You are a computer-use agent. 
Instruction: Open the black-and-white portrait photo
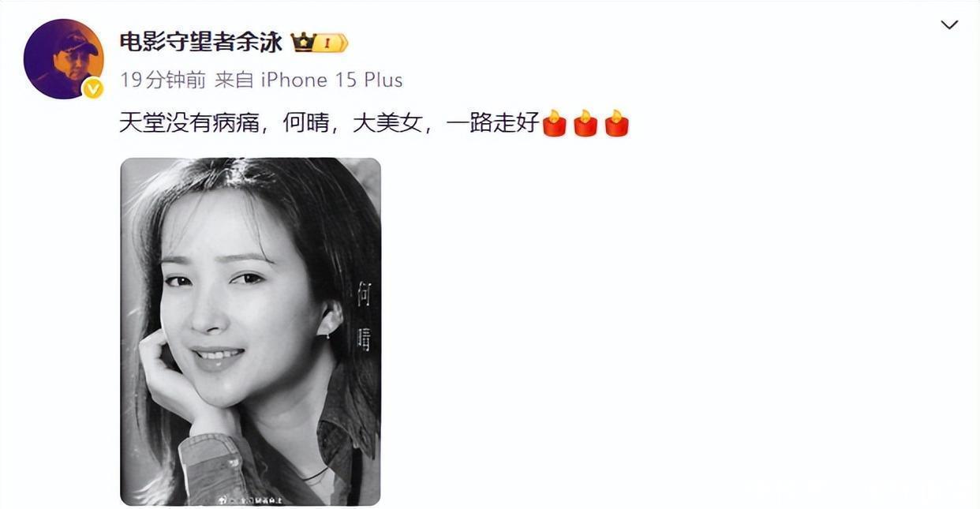pyautogui.click(x=250, y=331)
